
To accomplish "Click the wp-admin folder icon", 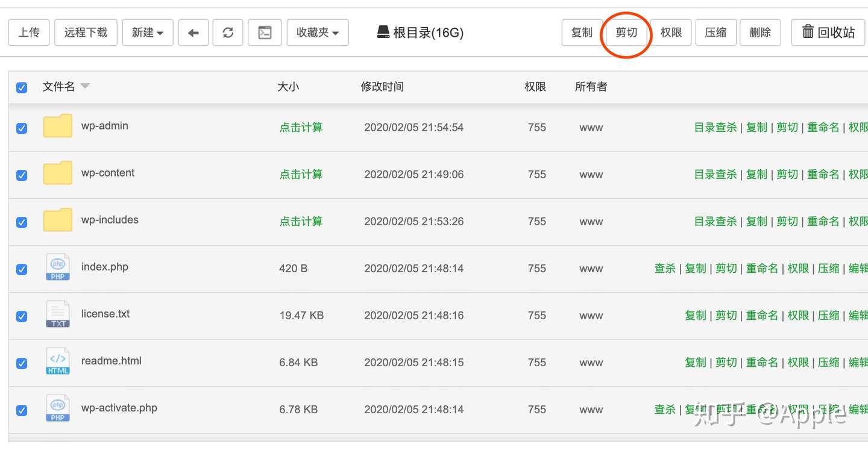I will pos(58,127).
